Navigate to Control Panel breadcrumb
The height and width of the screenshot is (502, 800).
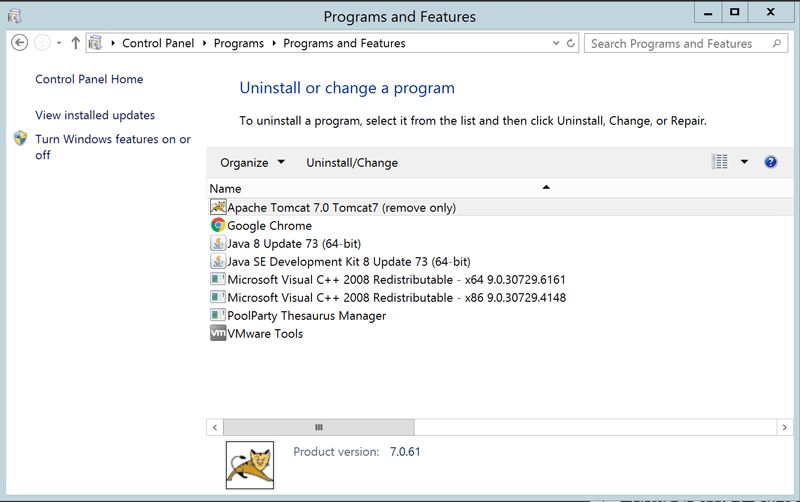pos(158,43)
